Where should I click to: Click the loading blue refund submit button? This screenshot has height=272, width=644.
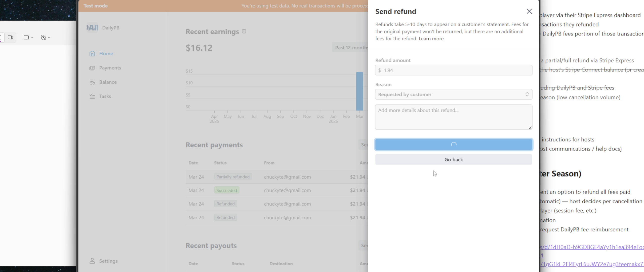point(454,145)
